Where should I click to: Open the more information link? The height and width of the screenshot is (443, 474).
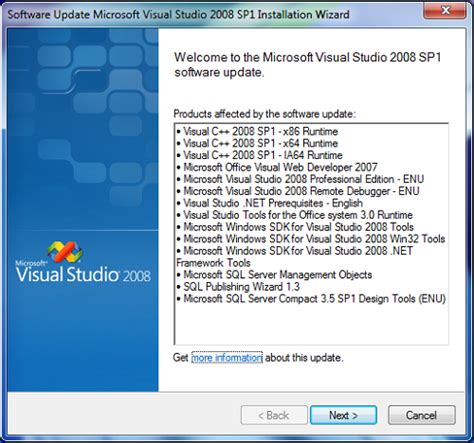tap(227, 358)
